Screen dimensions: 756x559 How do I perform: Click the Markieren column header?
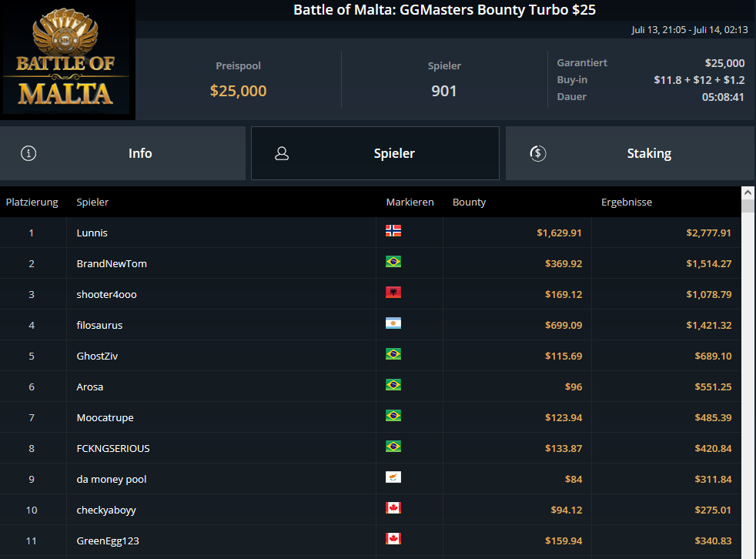coord(410,202)
